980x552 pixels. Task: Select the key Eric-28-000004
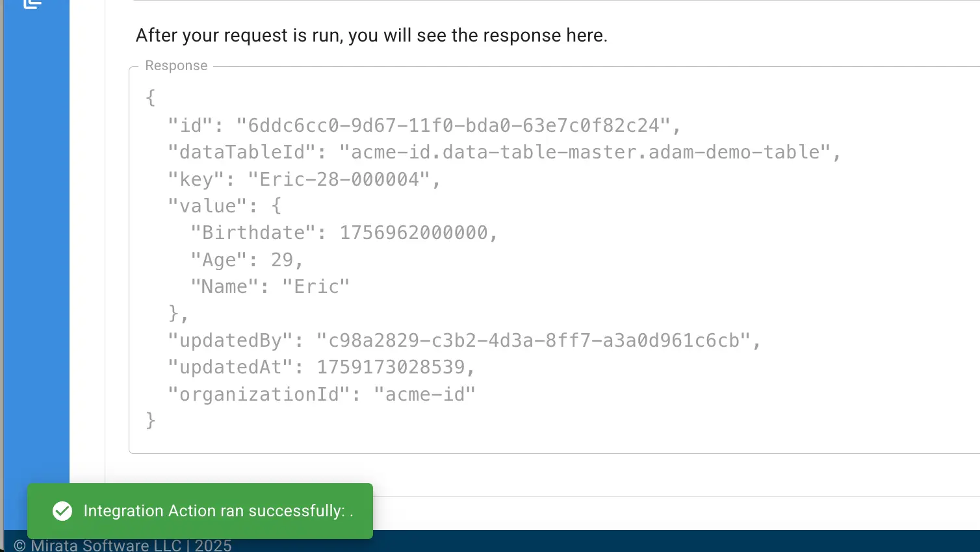coord(344,179)
